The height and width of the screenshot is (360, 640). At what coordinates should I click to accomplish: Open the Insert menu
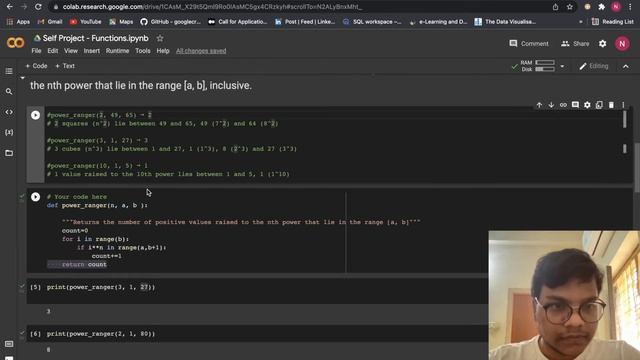91,51
